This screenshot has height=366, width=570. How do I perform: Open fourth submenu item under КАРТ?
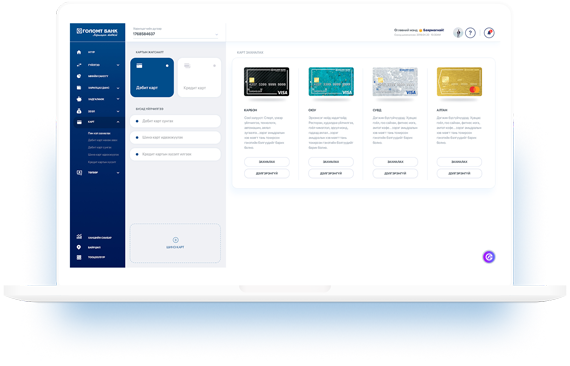(103, 155)
